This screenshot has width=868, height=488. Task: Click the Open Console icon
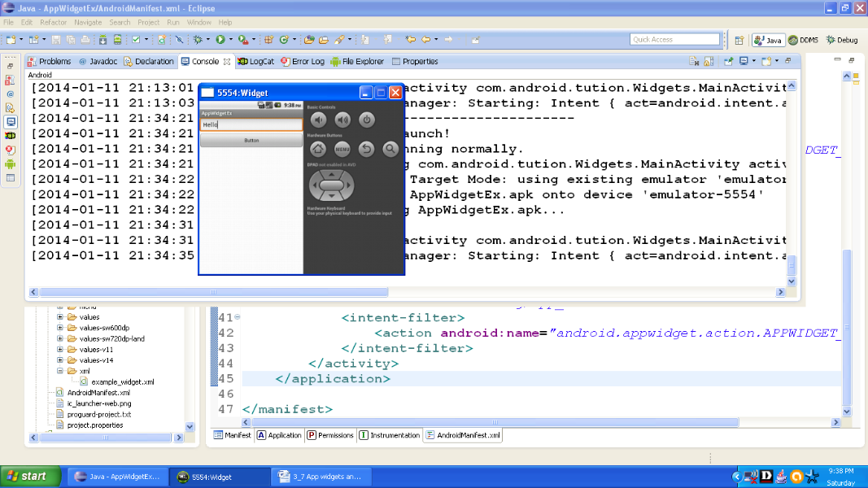[x=766, y=62]
